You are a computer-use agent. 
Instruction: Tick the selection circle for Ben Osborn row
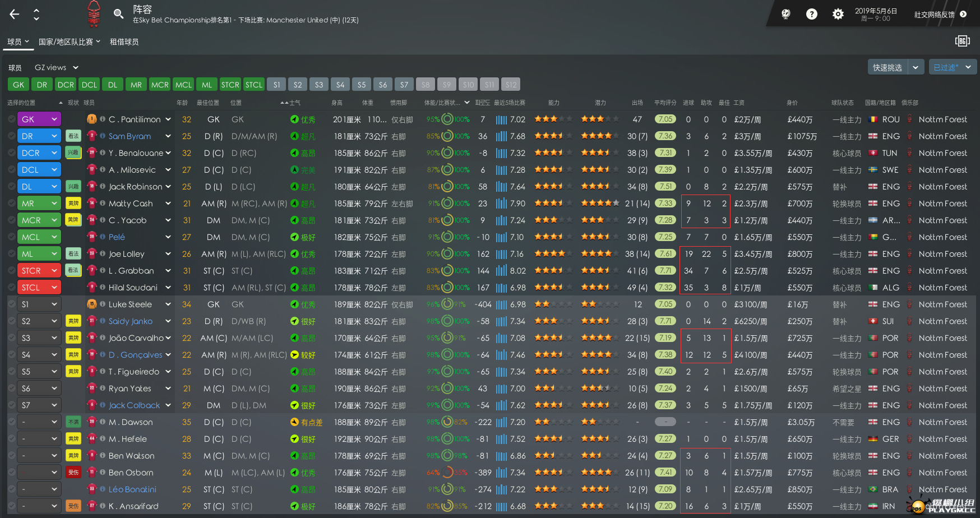(12, 473)
